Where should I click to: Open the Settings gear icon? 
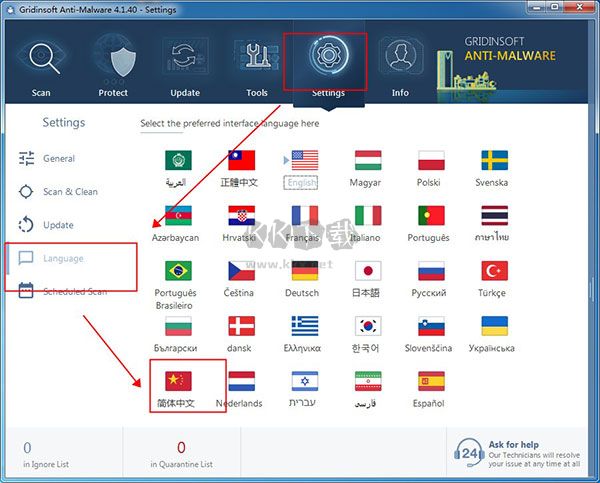tap(329, 55)
